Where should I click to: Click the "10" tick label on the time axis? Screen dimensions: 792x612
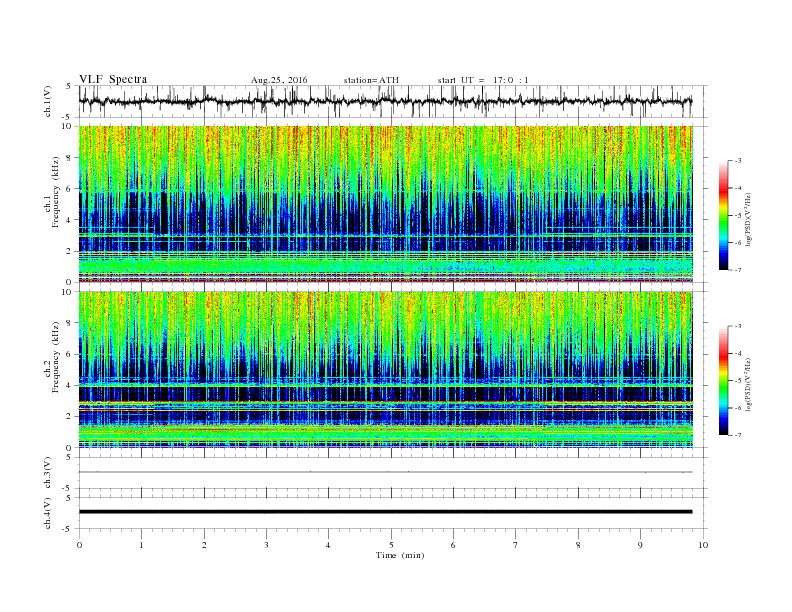click(703, 545)
